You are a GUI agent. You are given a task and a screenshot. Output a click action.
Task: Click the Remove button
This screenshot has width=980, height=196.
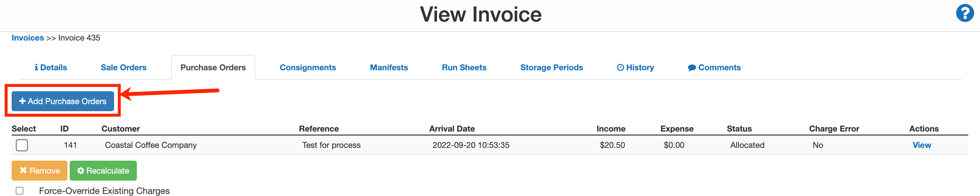point(39,171)
